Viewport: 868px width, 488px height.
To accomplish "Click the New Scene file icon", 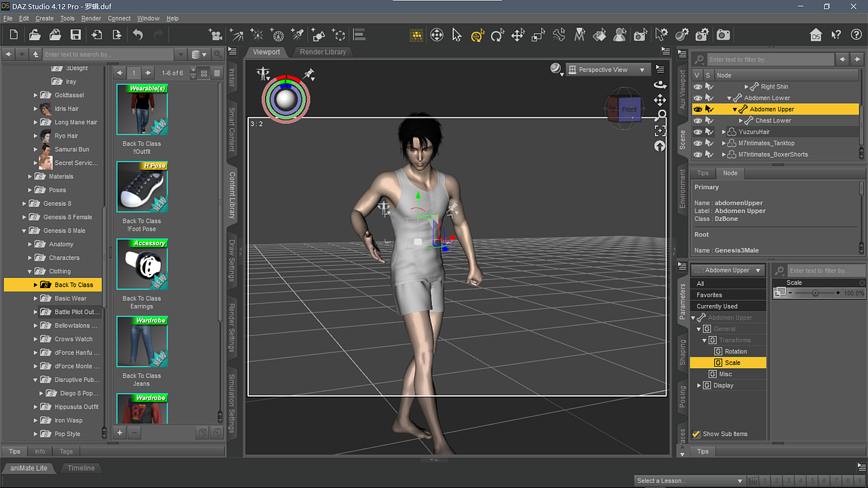I will click(x=14, y=35).
